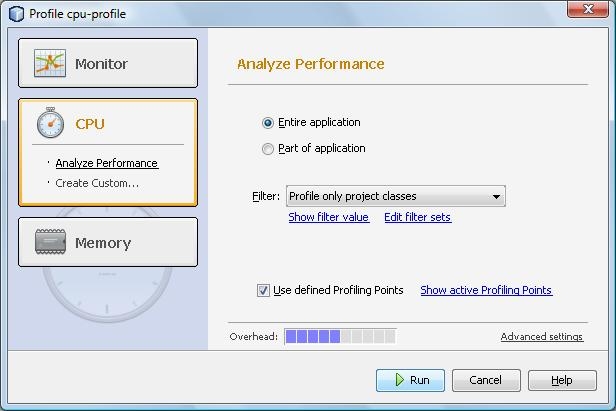Viewport: 616px width, 411px height.
Task: Expand the Advanced settings link
Action: click(542, 337)
